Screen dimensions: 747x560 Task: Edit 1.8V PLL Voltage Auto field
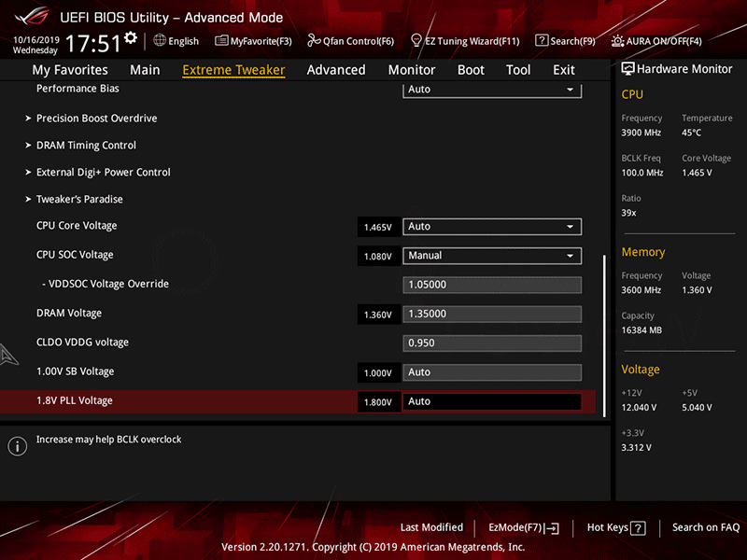[x=492, y=401]
